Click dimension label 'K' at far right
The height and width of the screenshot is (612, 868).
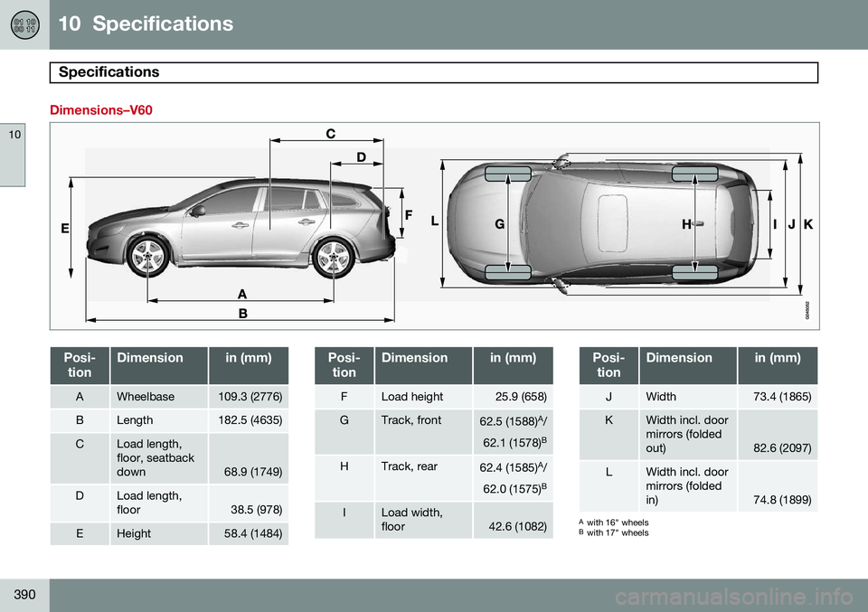pyautogui.click(x=808, y=224)
